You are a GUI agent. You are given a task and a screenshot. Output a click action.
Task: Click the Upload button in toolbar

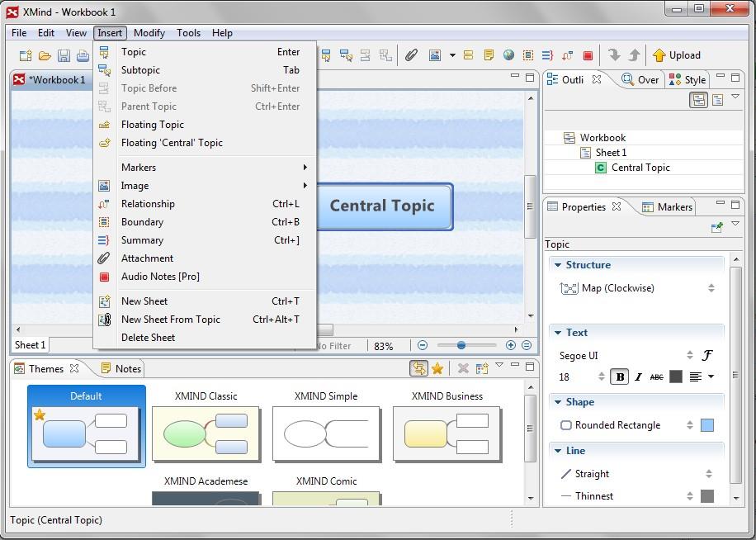point(677,55)
